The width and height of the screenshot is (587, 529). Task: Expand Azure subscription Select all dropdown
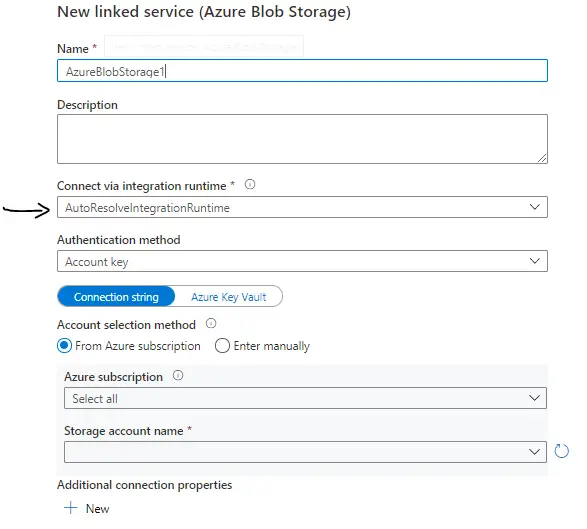pyautogui.click(x=305, y=398)
